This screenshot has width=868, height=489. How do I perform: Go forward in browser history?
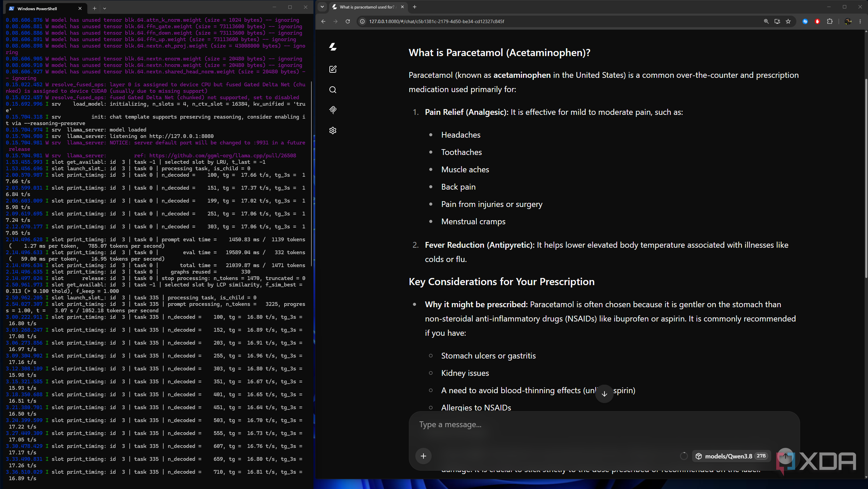tap(336, 21)
